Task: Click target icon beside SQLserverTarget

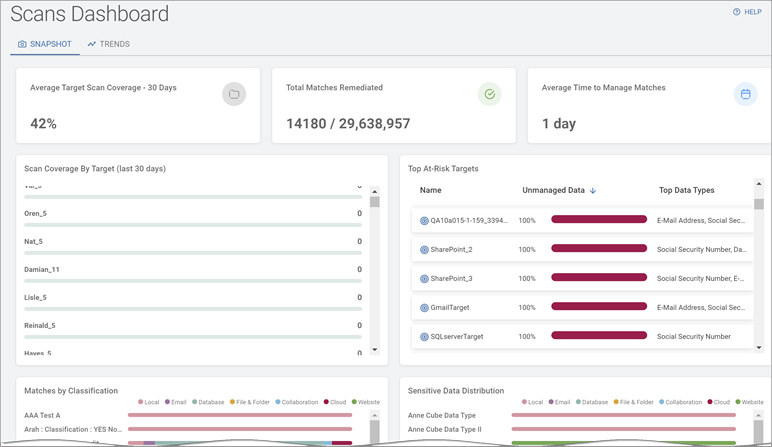Action: [424, 337]
